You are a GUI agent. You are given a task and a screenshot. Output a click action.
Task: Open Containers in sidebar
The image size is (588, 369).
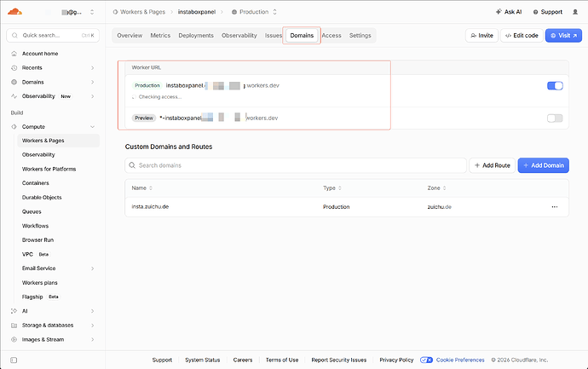(35, 183)
